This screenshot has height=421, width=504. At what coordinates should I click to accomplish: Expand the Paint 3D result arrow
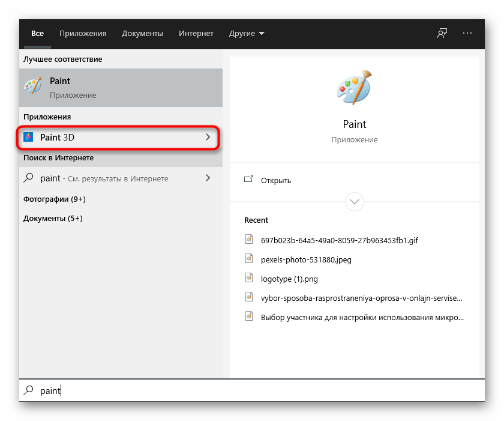(x=208, y=138)
